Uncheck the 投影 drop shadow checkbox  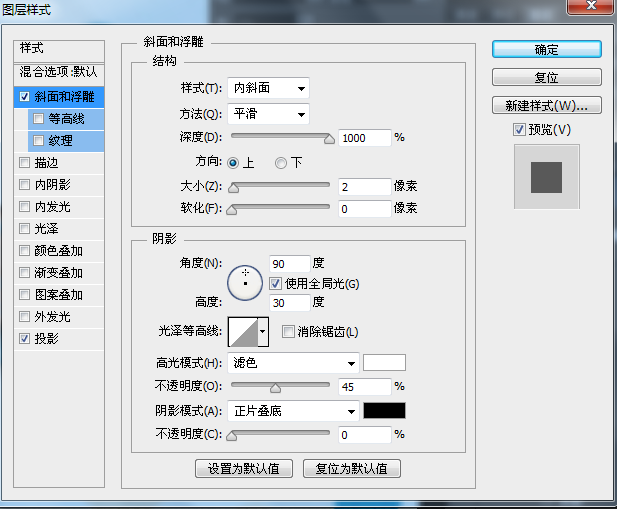(25, 339)
